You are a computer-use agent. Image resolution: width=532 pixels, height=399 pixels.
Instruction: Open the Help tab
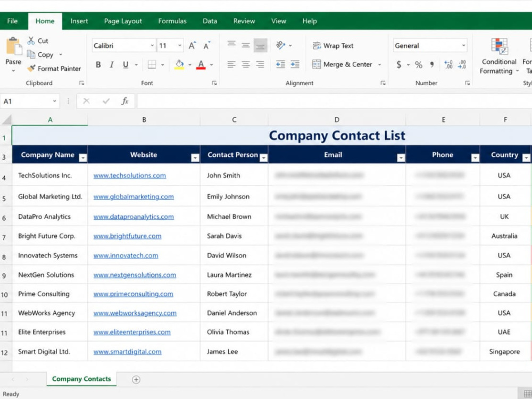click(310, 21)
